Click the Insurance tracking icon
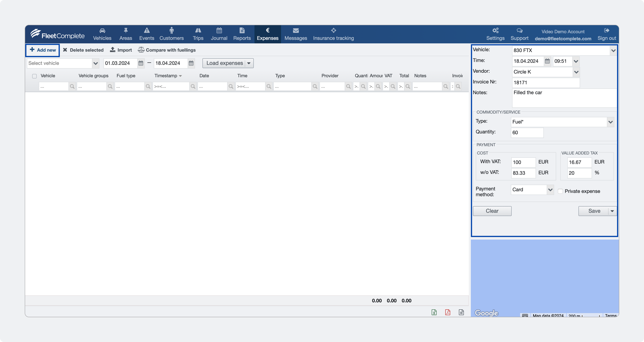644x342 pixels. click(334, 30)
